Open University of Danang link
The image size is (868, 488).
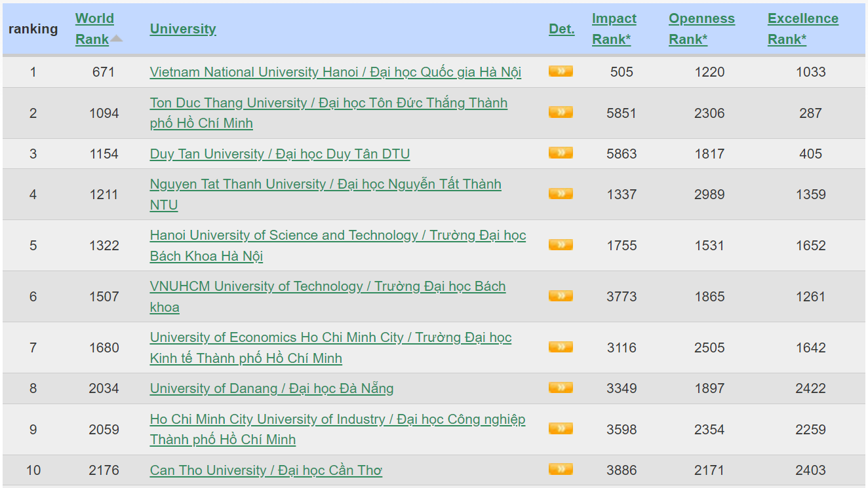272,388
